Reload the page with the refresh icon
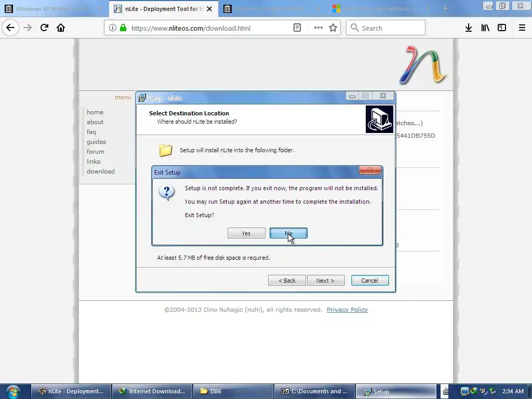 [x=44, y=28]
